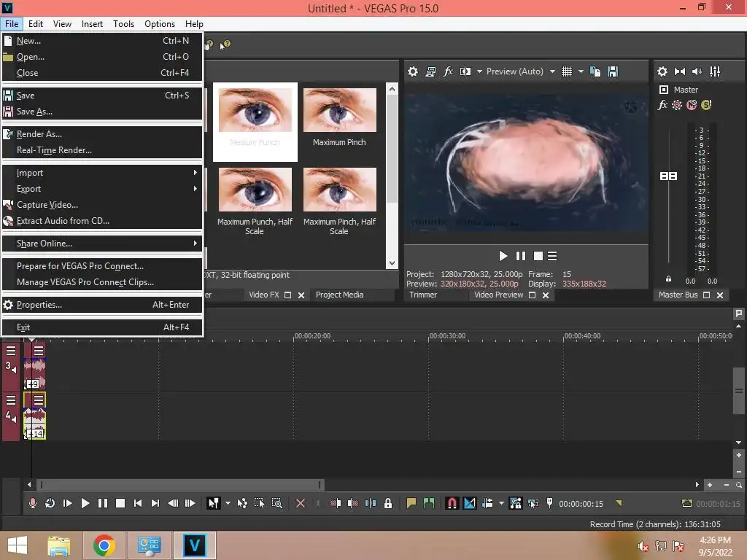747x560 pixels.
Task: Click the Trim Start icon
Action: 336,503
